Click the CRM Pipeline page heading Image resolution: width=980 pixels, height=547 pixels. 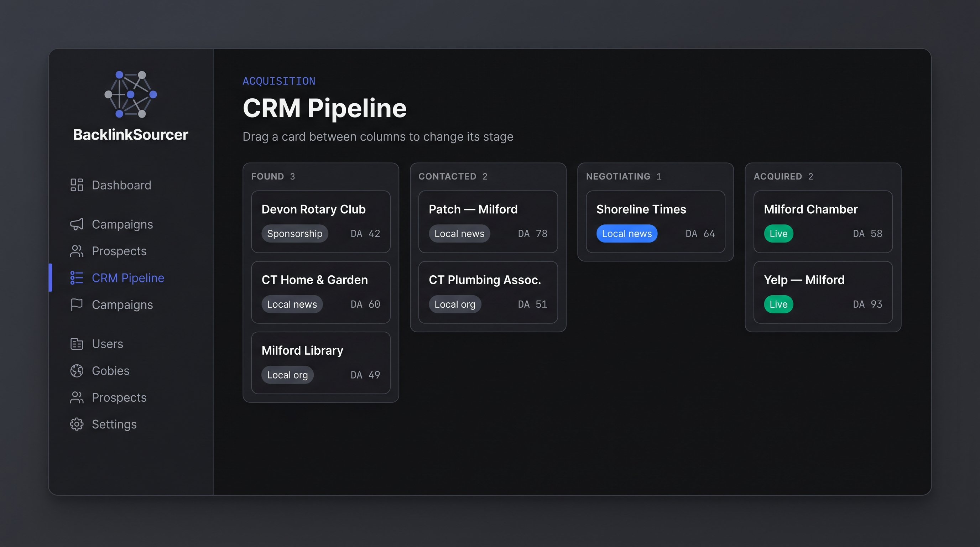pos(324,108)
